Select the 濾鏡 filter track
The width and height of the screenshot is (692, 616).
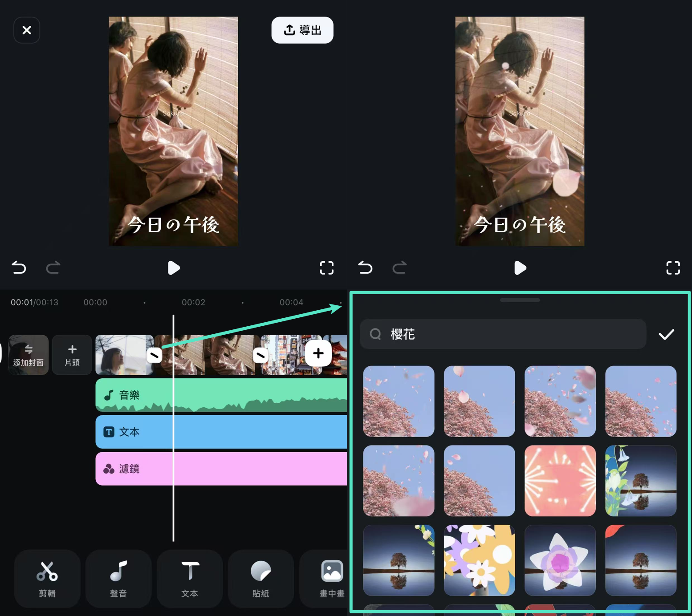click(x=221, y=469)
